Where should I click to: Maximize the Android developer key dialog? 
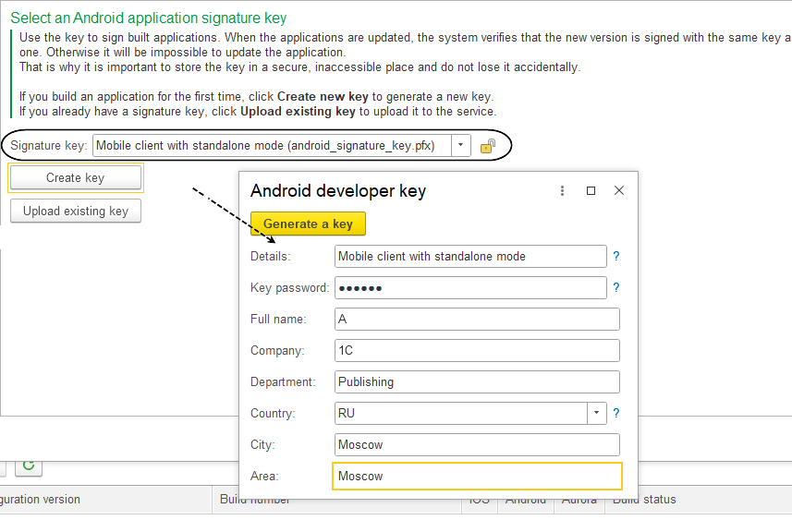click(591, 191)
